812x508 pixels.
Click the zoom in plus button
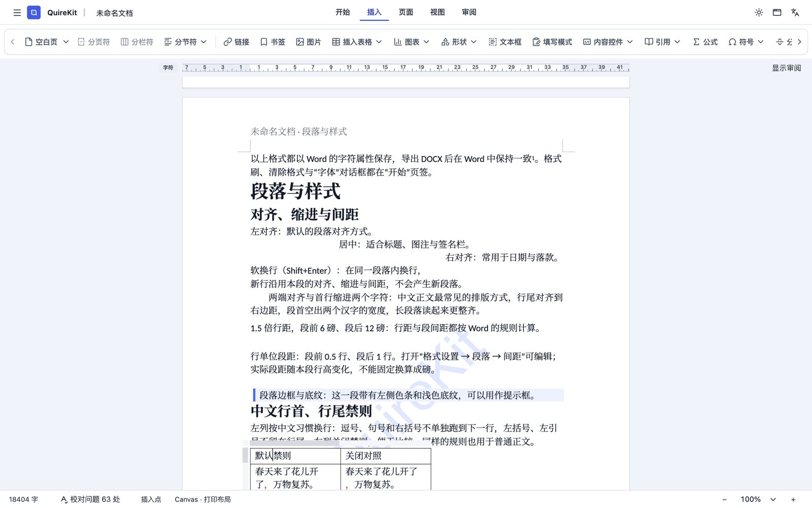(x=793, y=499)
